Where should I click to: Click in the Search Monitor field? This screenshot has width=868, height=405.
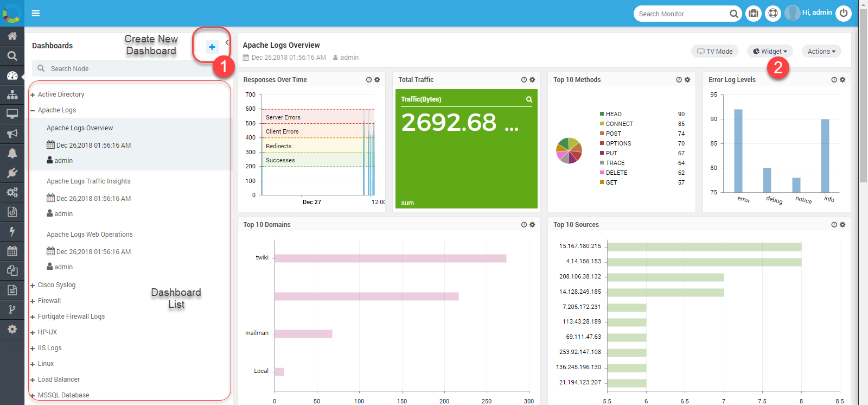[682, 14]
